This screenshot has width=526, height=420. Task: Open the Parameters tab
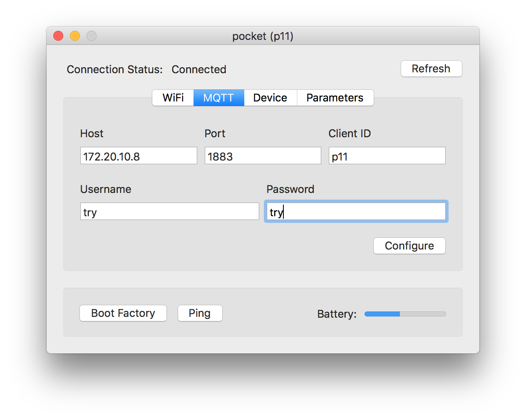click(335, 98)
